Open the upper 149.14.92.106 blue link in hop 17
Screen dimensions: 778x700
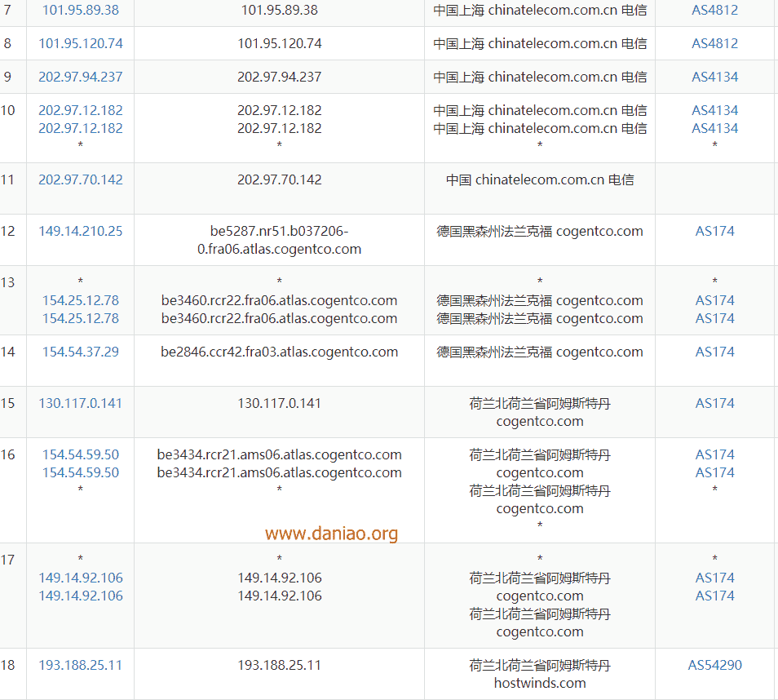tap(81, 578)
